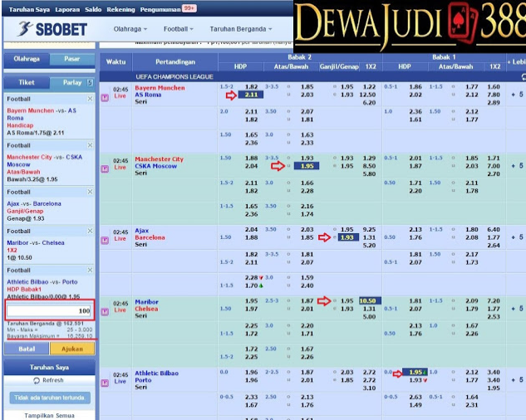Click the Pertandingan column header
Image resolution: width=526 pixels, height=420 pixels.
tap(175, 62)
